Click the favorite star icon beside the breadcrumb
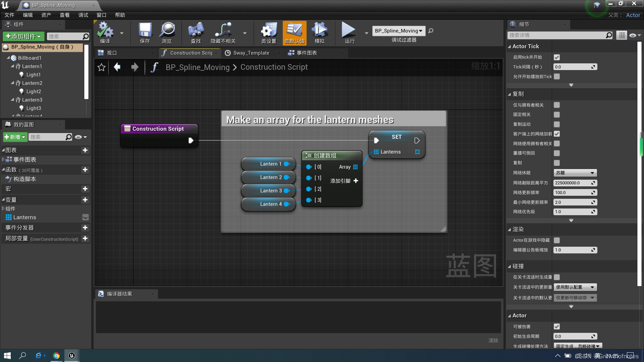Image resolution: width=644 pixels, height=362 pixels. coord(101,67)
